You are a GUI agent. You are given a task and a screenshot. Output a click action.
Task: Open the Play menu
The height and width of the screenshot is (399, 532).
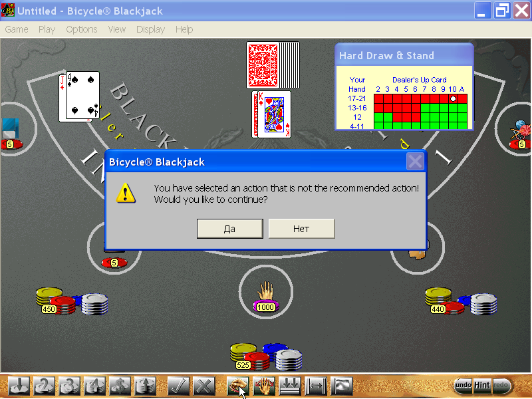47,29
